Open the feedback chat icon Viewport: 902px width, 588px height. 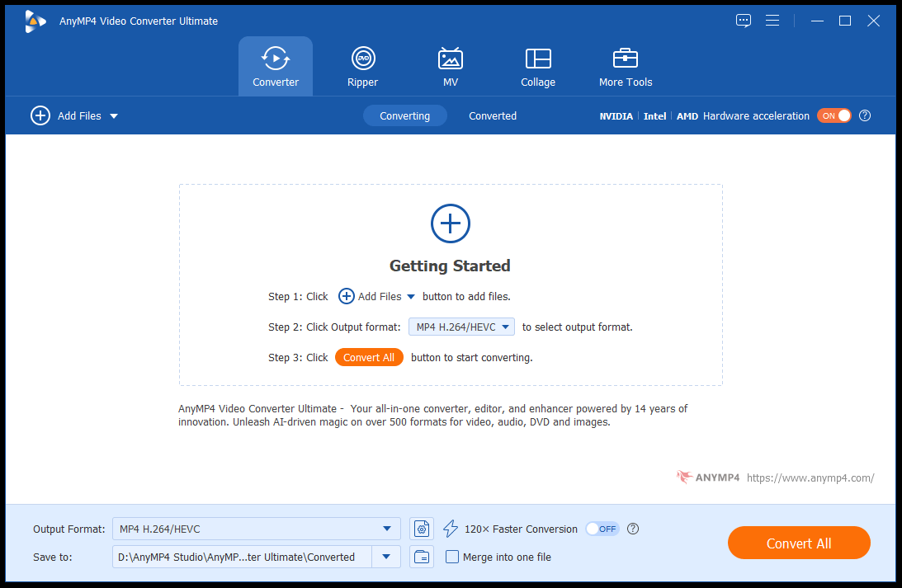[x=744, y=21]
